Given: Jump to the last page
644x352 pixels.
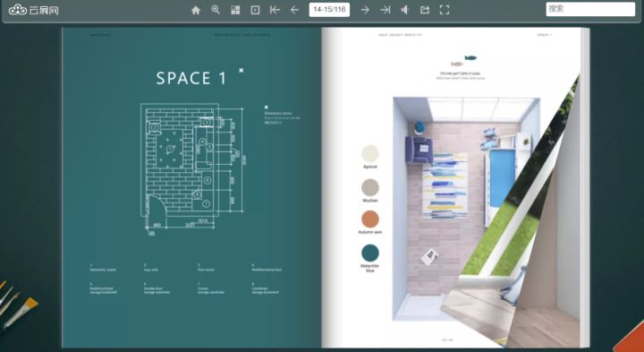Looking at the screenshot, I should (x=386, y=10).
